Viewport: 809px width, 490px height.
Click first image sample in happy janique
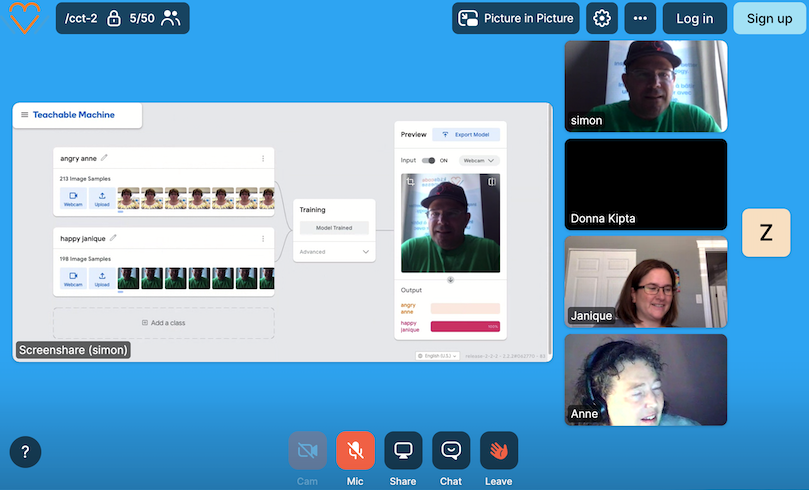128,278
